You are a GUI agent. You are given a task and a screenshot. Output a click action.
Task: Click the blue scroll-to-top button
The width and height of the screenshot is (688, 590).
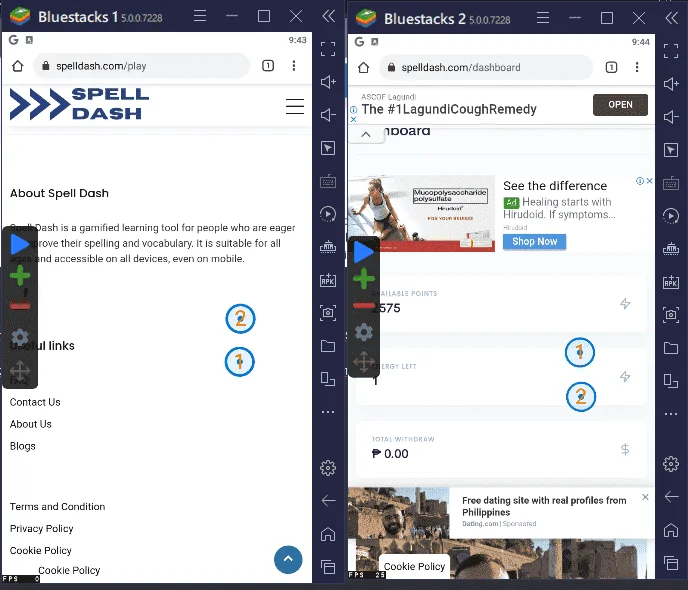(288, 559)
